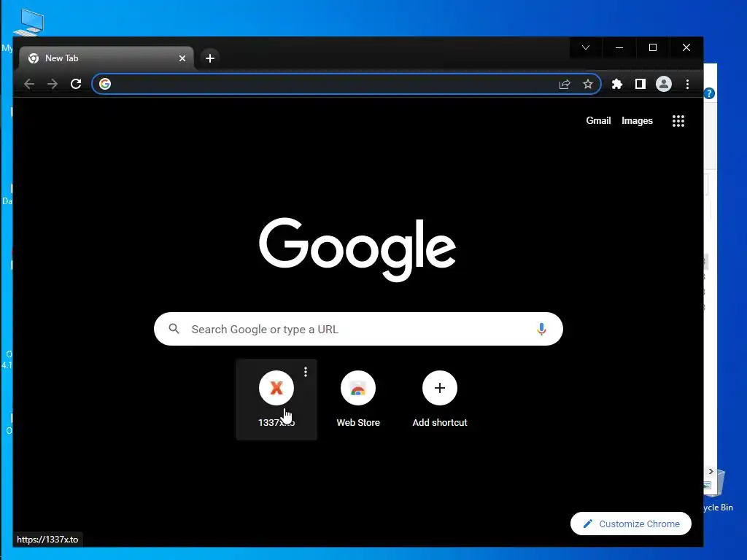Click the Google logo

[357, 249]
